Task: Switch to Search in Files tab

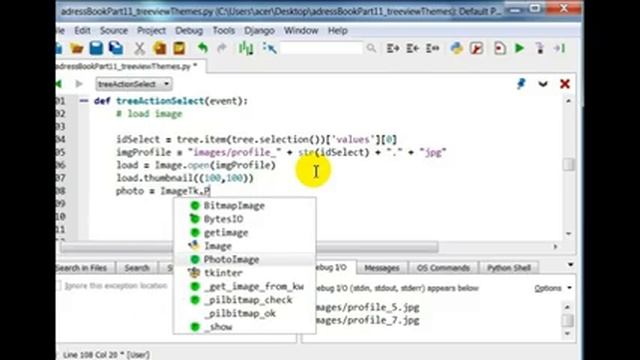Action: [84, 268]
